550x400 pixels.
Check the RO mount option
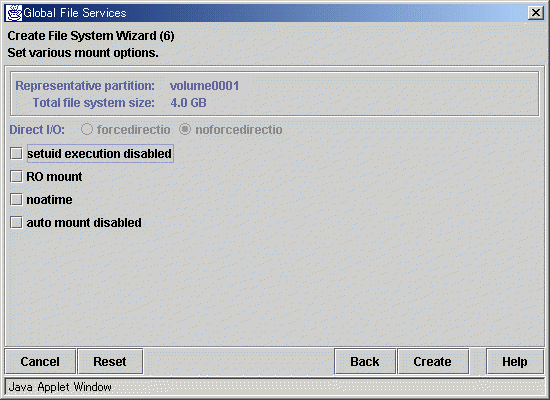pos(16,176)
